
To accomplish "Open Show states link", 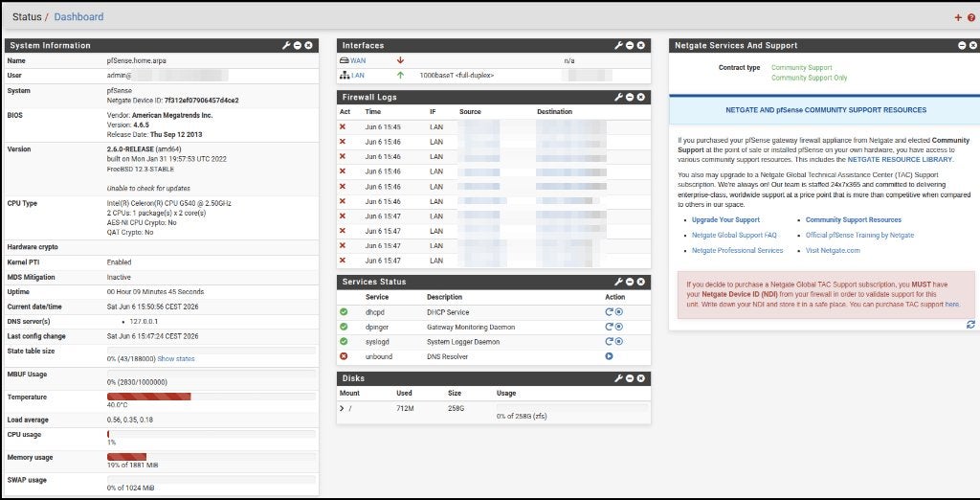I will pyautogui.click(x=176, y=359).
